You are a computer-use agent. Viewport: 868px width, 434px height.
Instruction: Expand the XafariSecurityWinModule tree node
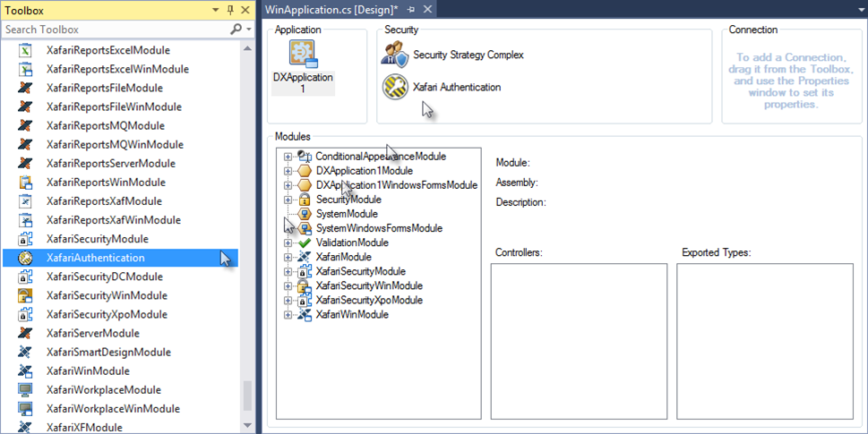coord(288,285)
